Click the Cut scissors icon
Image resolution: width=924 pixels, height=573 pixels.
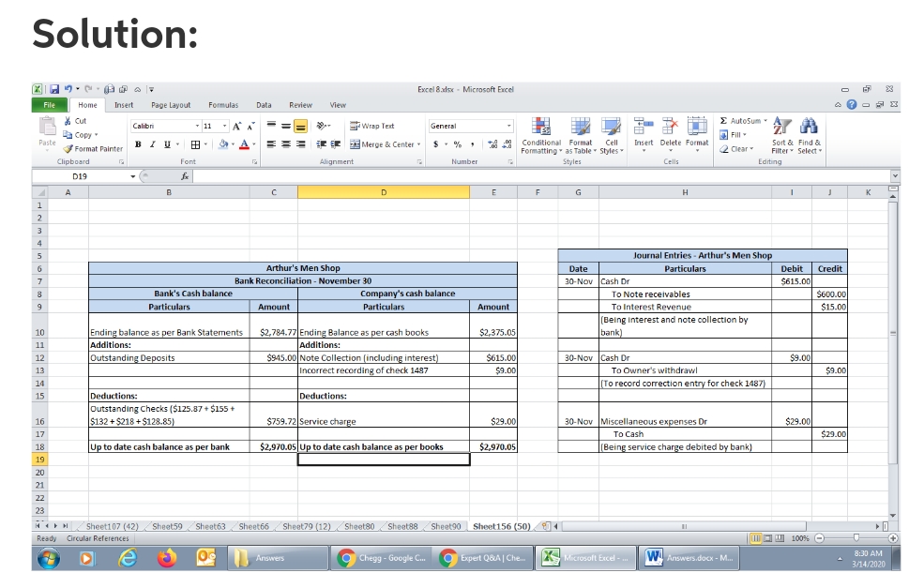pyautogui.click(x=67, y=121)
